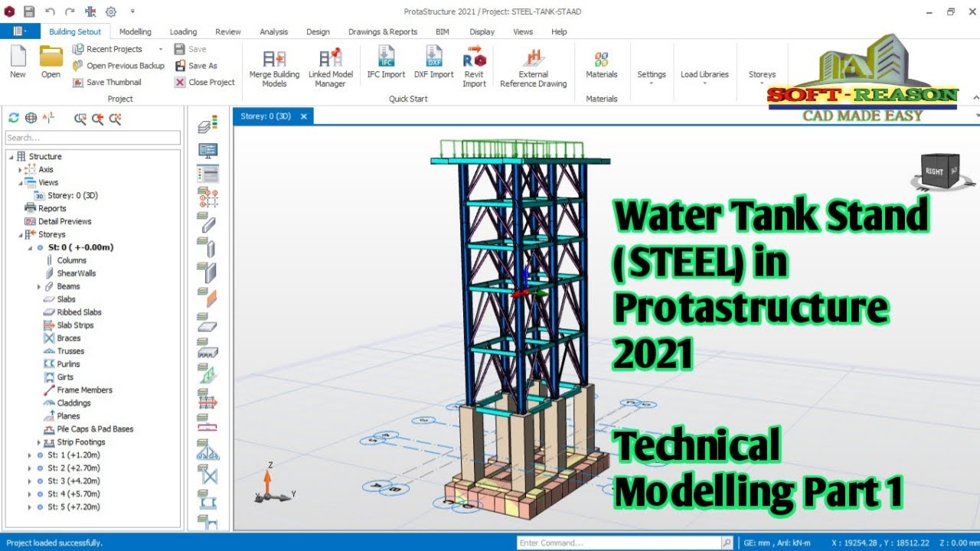The height and width of the screenshot is (551, 980).
Task: Click the save icon in quick access toolbar
Action: click(x=29, y=11)
